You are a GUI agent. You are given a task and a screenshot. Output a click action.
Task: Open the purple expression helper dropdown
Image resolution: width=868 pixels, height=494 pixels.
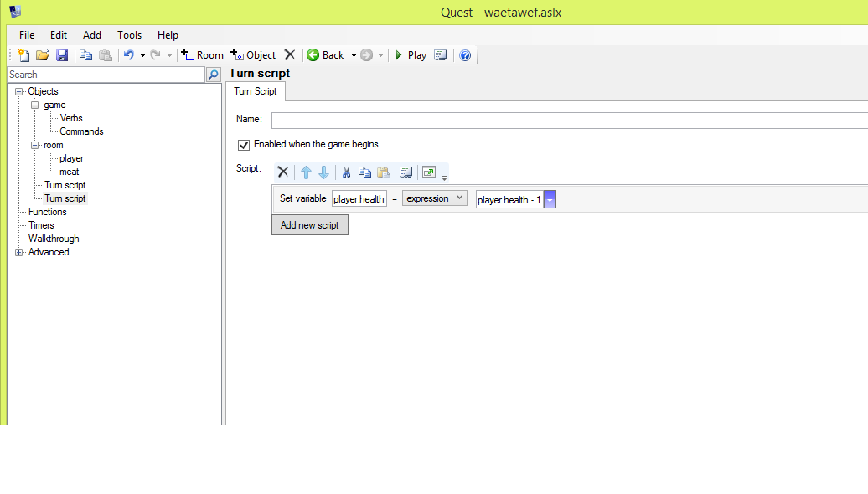tap(550, 200)
